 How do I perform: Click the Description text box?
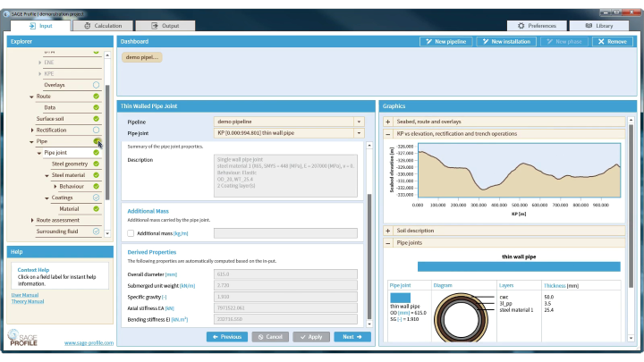285,176
